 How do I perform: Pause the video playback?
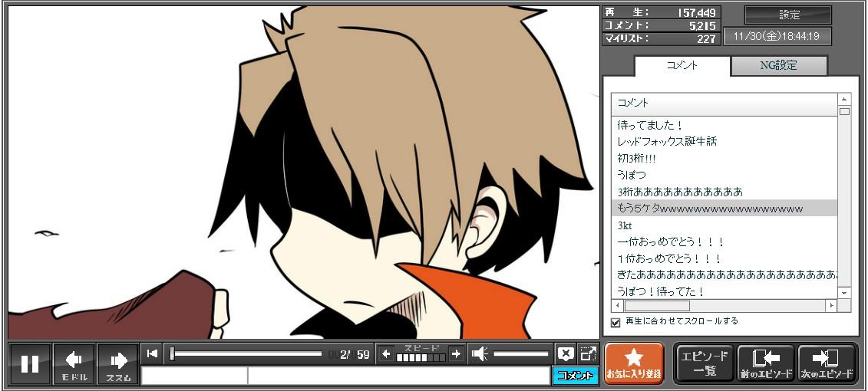coord(30,363)
